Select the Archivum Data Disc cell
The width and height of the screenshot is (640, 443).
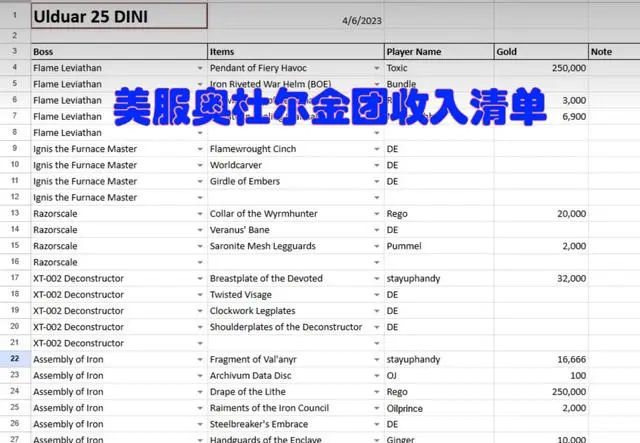pos(296,376)
